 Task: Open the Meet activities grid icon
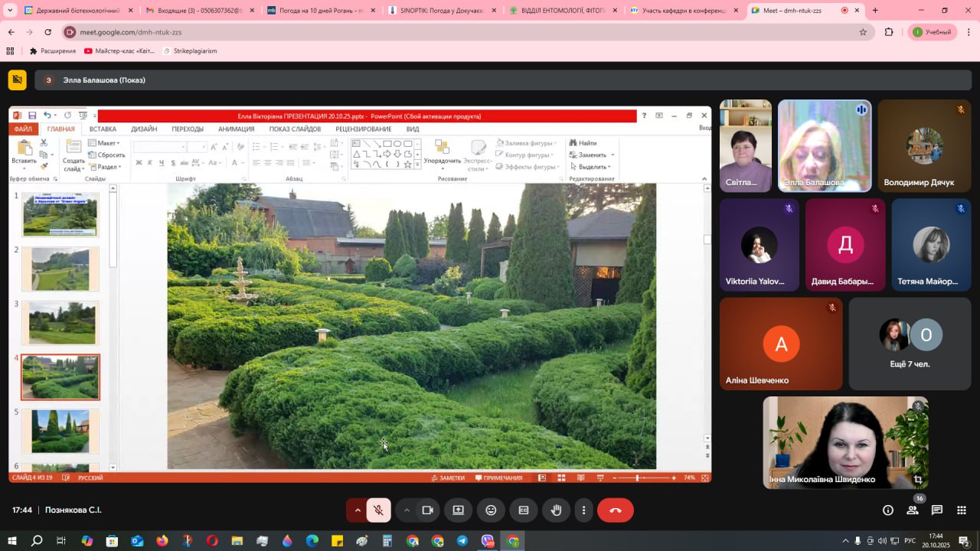[x=962, y=510]
